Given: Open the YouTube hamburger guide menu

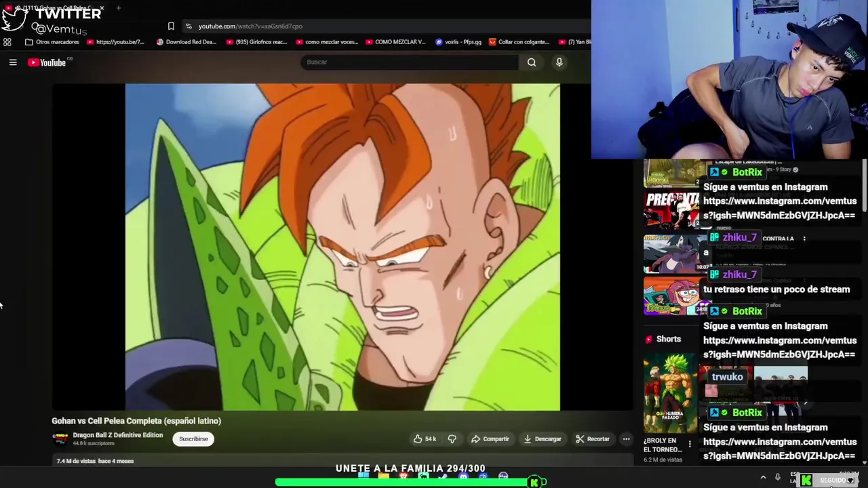Looking at the screenshot, I should click(x=13, y=62).
